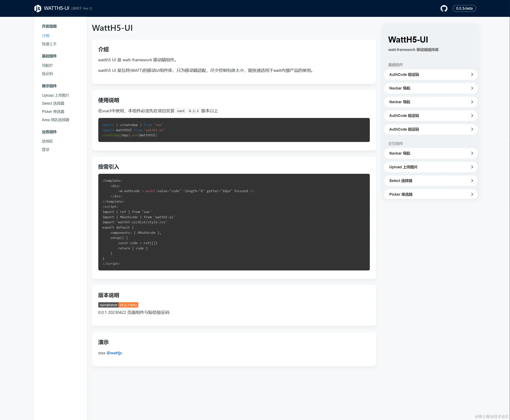Select 介绍 in the sidebar
Image resolution: width=510 pixels, height=420 pixels.
(46, 36)
